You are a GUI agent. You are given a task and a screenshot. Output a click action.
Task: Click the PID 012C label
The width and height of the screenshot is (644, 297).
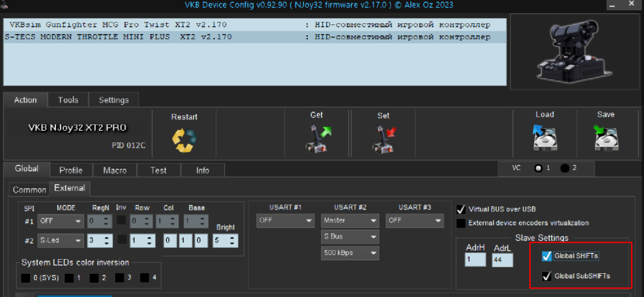click(x=128, y=146)
